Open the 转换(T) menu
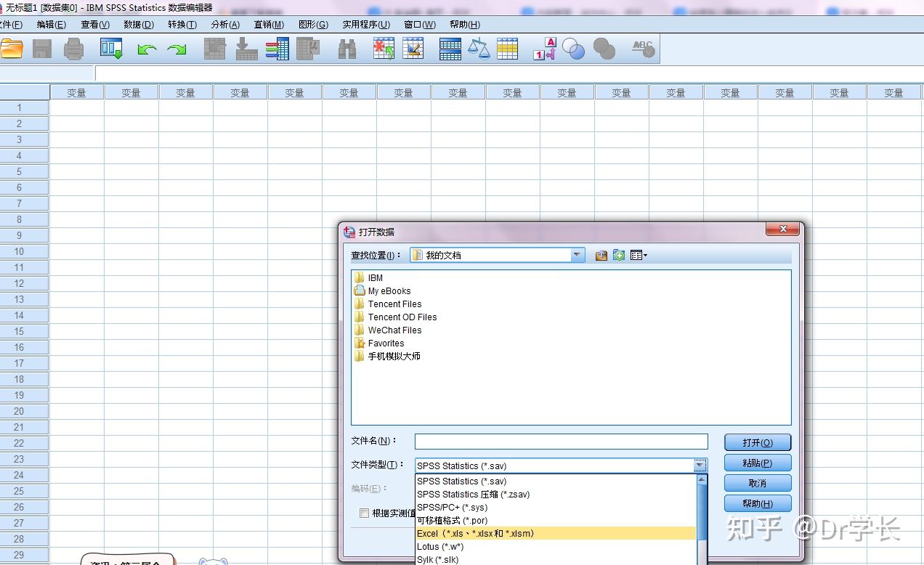Viewport: 924px width, 565px height. pos(182,25)
